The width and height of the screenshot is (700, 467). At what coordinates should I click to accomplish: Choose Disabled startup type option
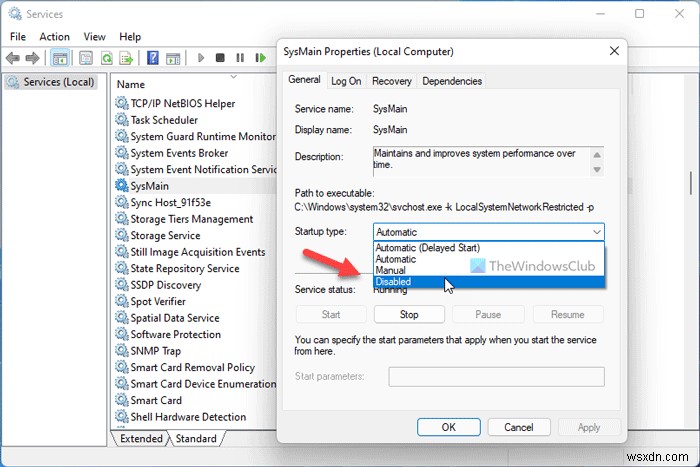pyautogui.click(x=489, y=282)
